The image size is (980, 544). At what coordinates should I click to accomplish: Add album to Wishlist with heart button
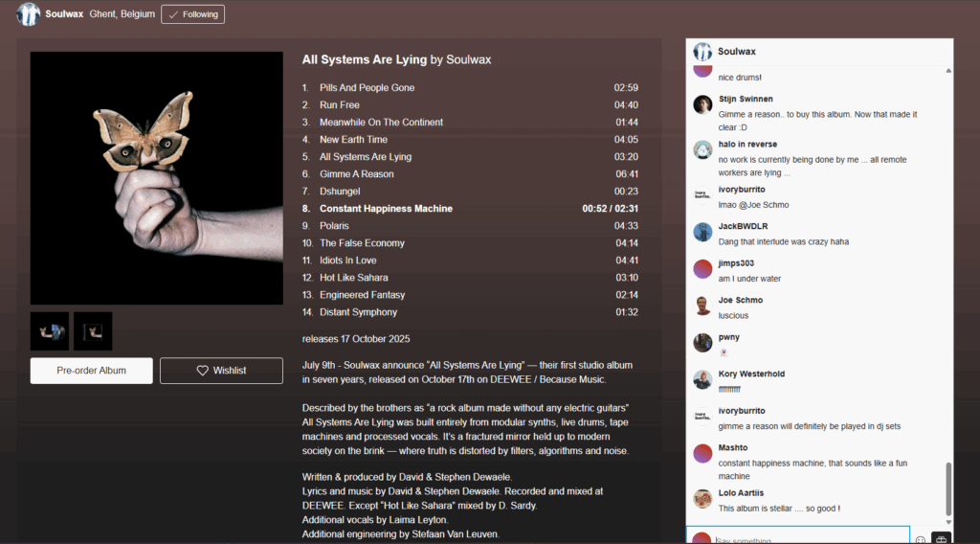221,371
